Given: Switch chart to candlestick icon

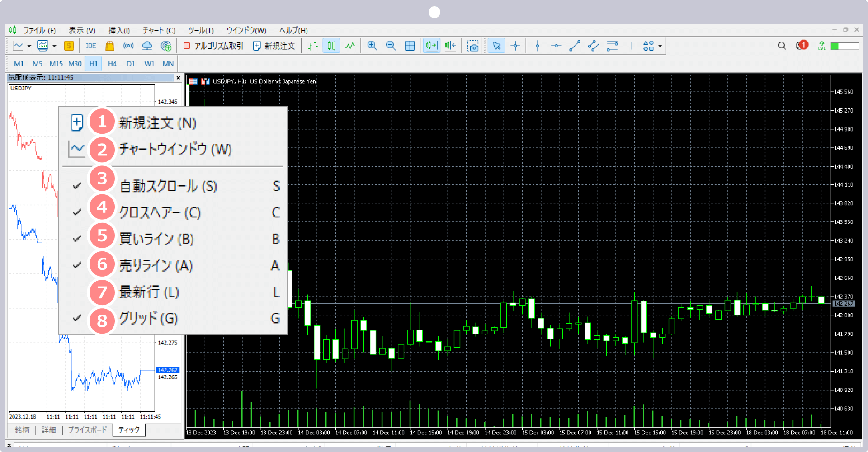Looking at the screenshot, I should [x=331, y=46].
